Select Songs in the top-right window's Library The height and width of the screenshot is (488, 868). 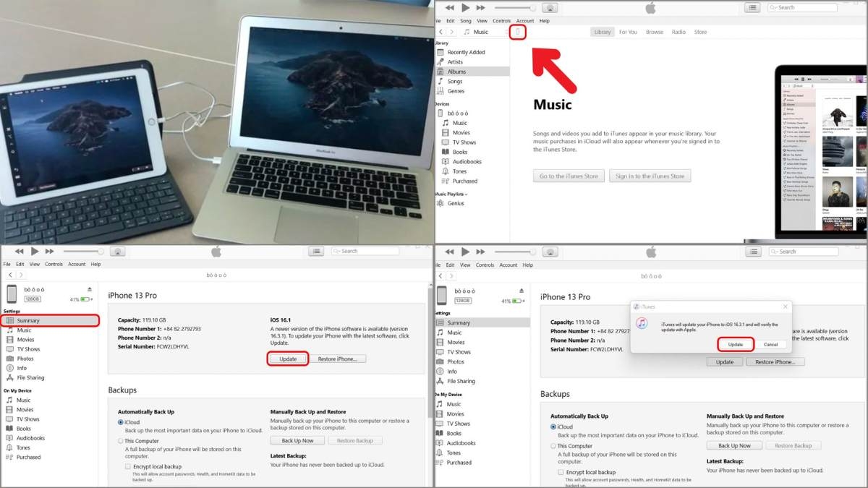(455, 82)
